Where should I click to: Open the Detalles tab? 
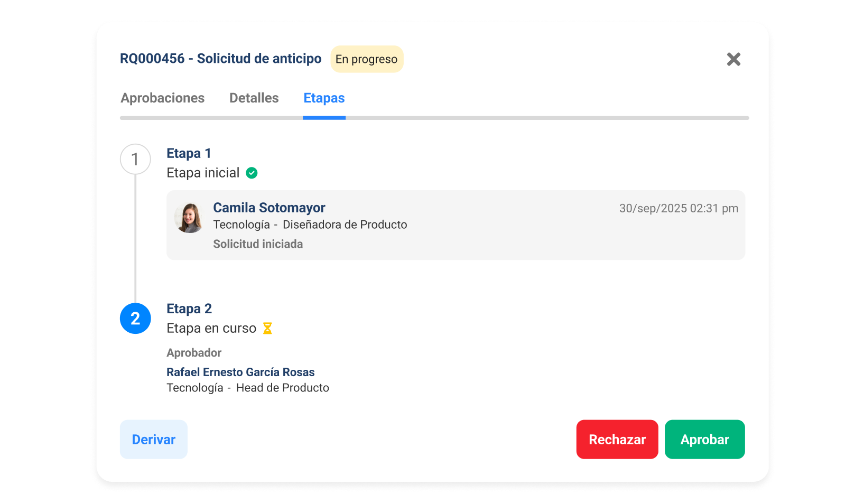[254, 98]
